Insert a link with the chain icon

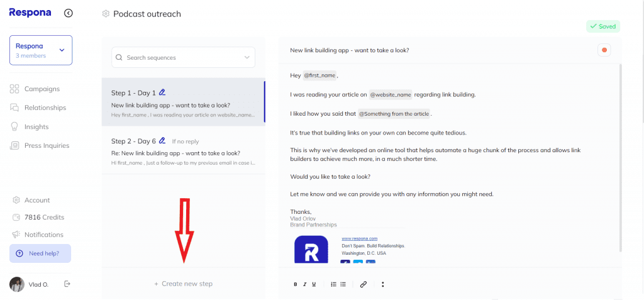(x=363, y=284)
